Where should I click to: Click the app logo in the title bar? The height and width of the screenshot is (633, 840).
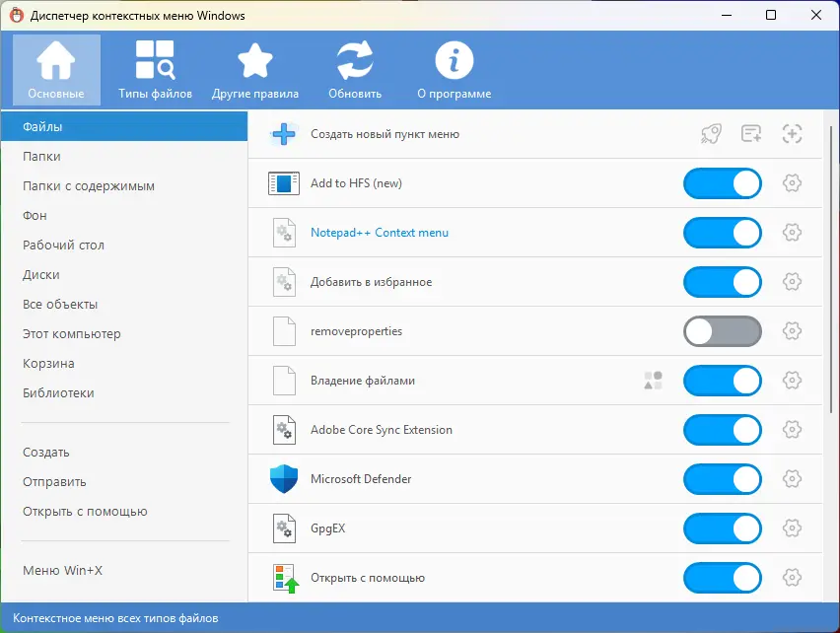point(17,15)
